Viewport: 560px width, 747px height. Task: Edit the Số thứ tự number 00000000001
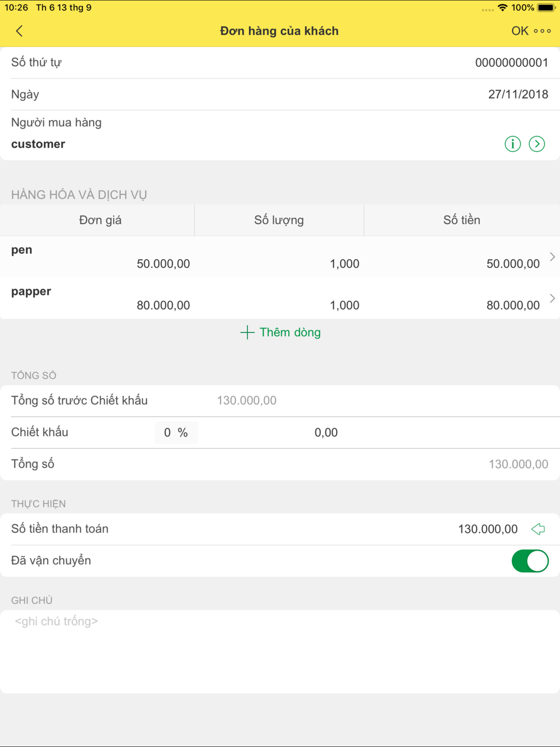pos(512,63)
